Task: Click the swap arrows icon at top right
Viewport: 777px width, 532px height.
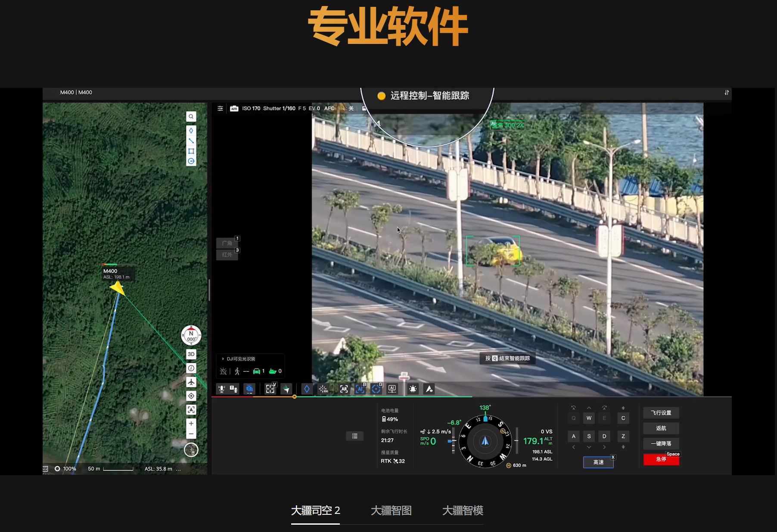Action: tap(727, 93)
